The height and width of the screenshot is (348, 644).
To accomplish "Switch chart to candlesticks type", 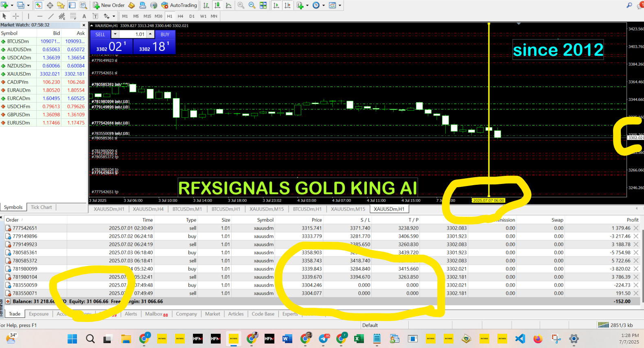I will (x=217, y=5).
